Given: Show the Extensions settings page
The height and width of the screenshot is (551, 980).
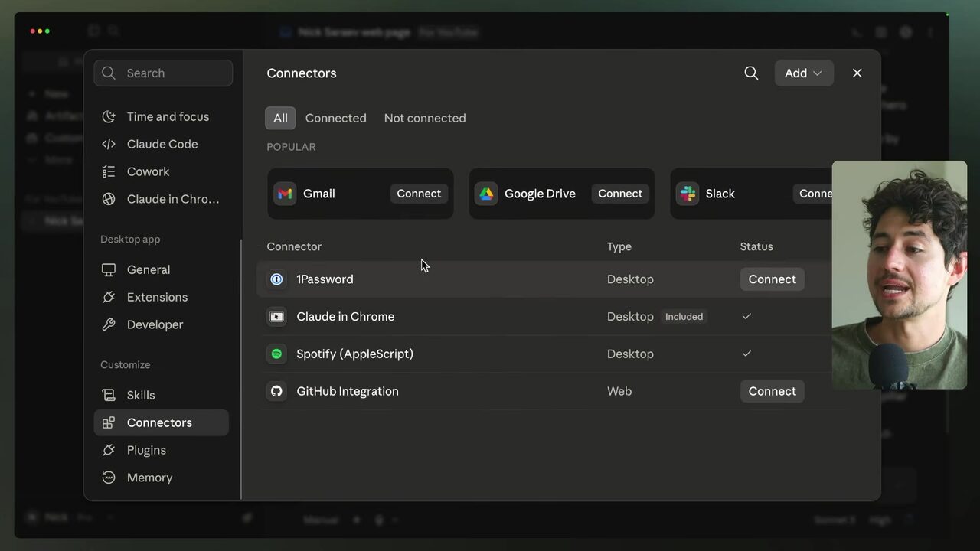Looking at the screenshot, I should pos(161,297).
